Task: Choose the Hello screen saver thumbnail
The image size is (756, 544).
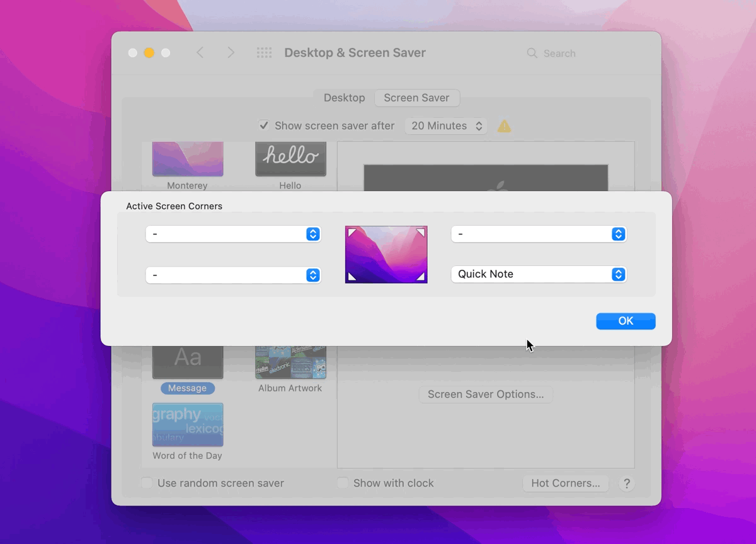Action: tap(290, 159)
